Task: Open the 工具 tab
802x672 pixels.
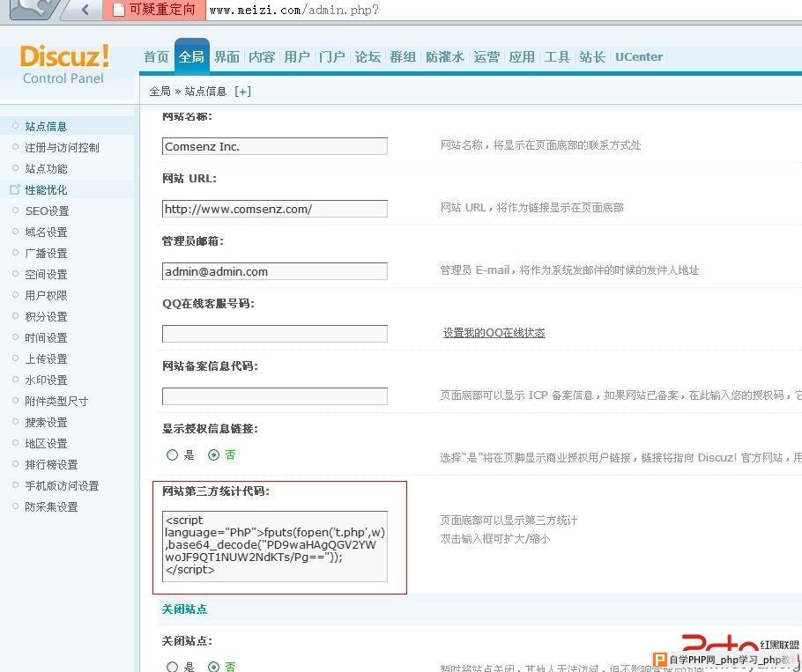Action: click(557, 56)
